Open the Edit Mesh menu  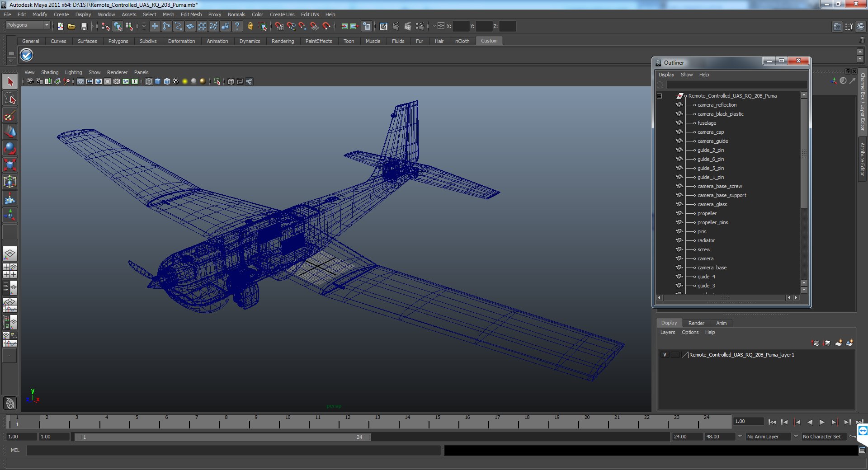coord(191,14)
